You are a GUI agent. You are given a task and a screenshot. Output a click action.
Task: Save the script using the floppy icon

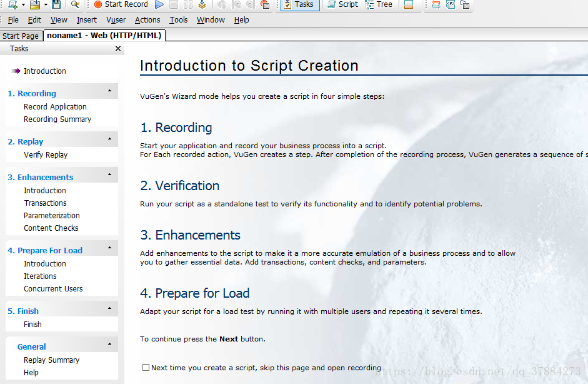tap(57, 4)
